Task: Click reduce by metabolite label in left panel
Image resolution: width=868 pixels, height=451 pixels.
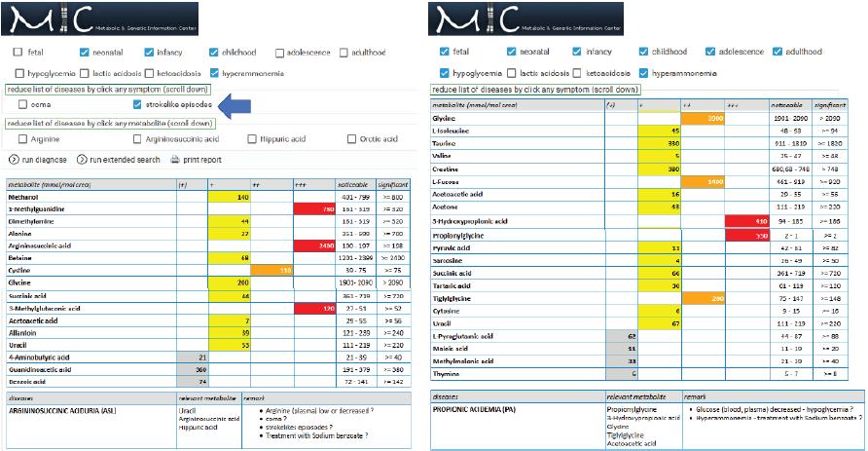Action: click(x=110, y=123)
